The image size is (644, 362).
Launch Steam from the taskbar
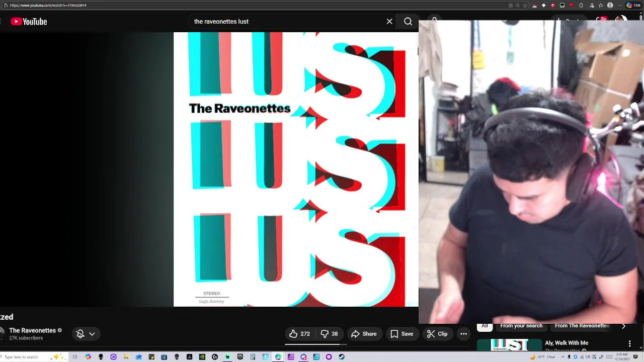coord(342,357)
